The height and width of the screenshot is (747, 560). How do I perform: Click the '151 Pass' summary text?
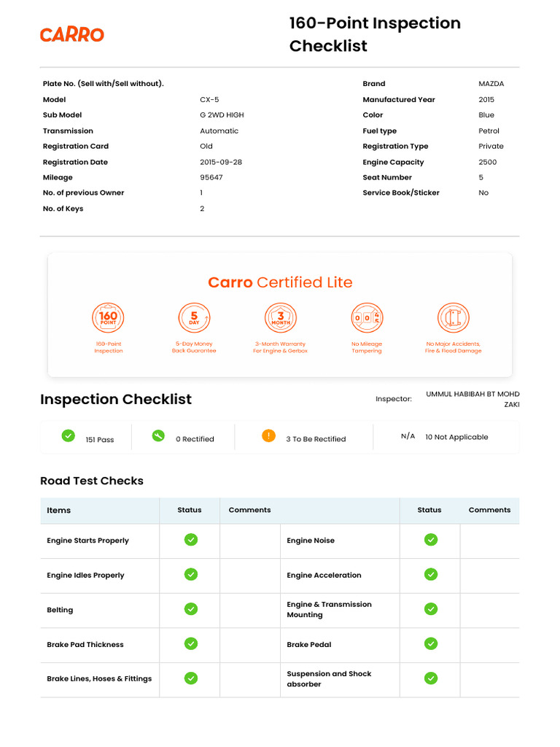click(99, 439)
